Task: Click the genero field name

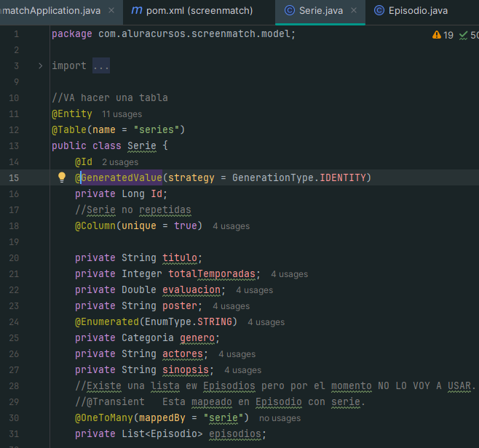Action: [x=197, y=338]
